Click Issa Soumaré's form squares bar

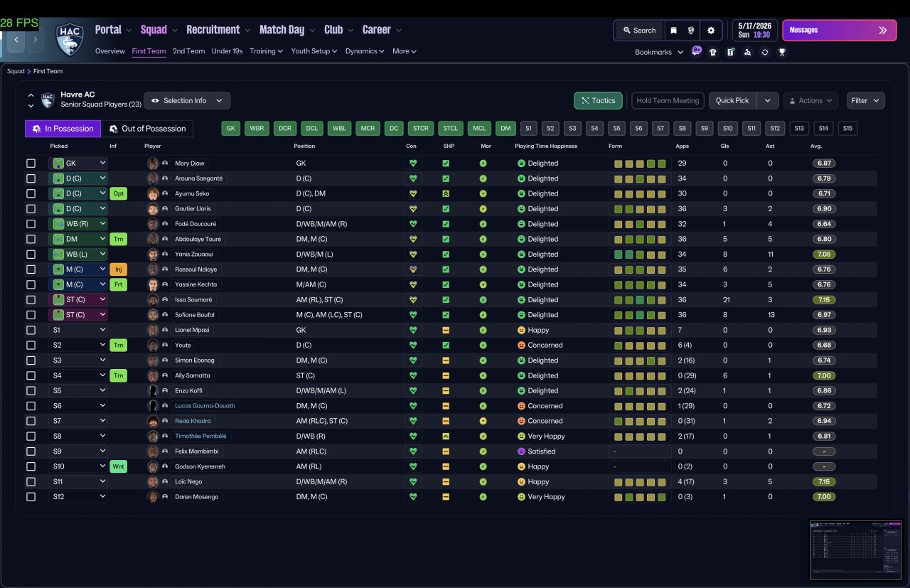[640, 300]
